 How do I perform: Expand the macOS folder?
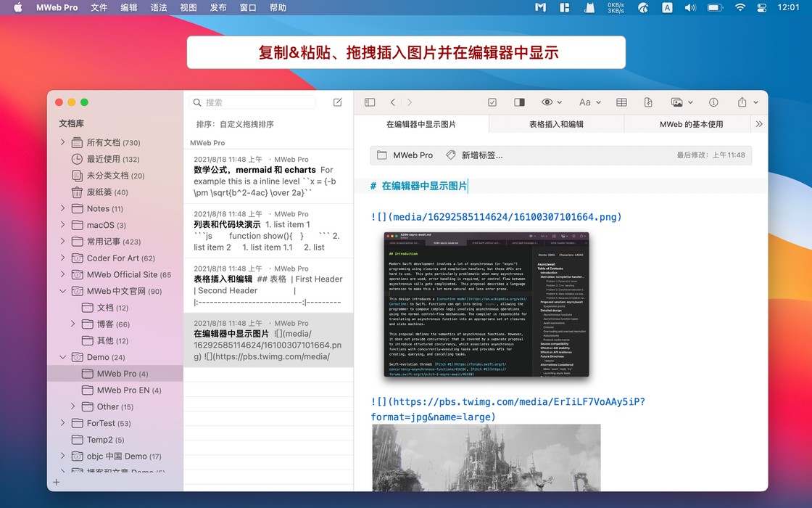tap(62, 225)
